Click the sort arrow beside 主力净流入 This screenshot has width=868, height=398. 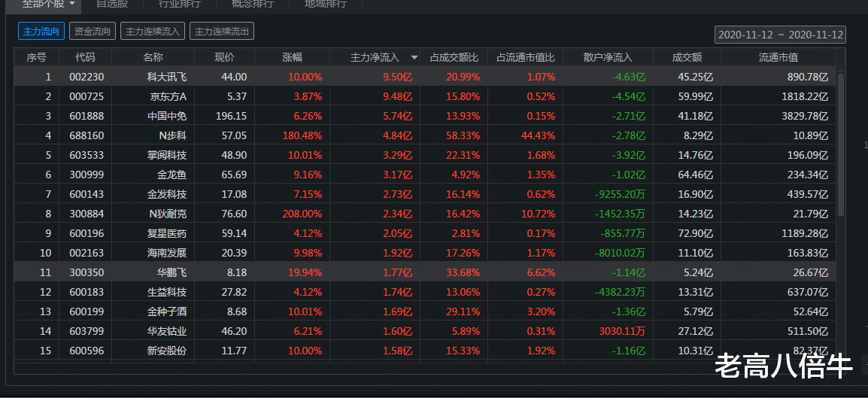click(414, 57)
